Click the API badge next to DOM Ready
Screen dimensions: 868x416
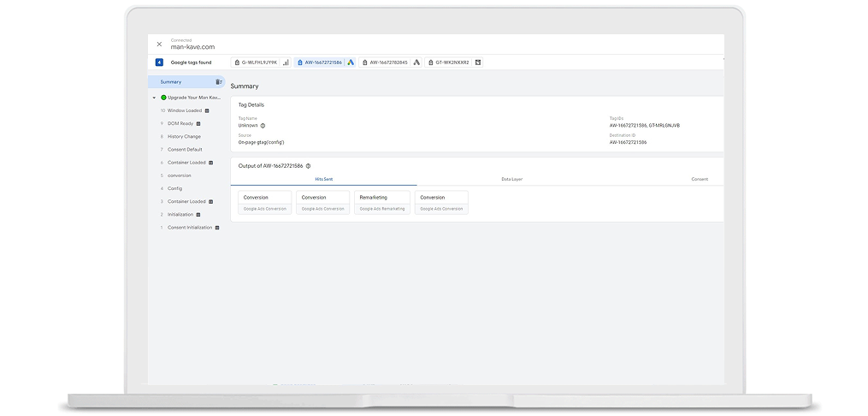pyautogui.click(x=198, y=123)
